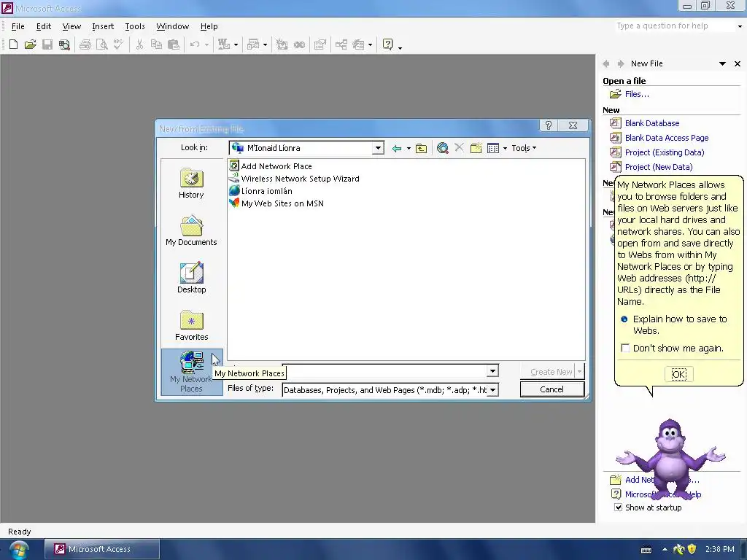Open the Insert menu
Image resolution: width=747 pixels, height=560 pixels.
click(103, 26)
